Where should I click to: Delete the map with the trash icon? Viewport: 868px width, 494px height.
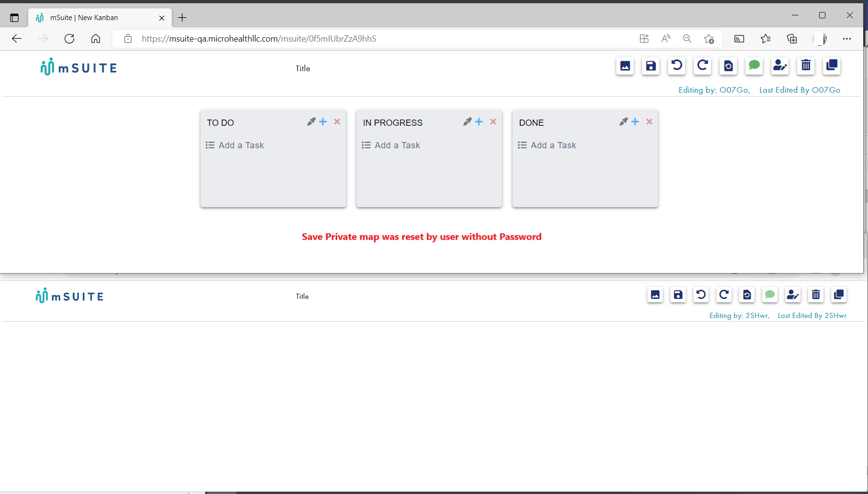(805, 66)
